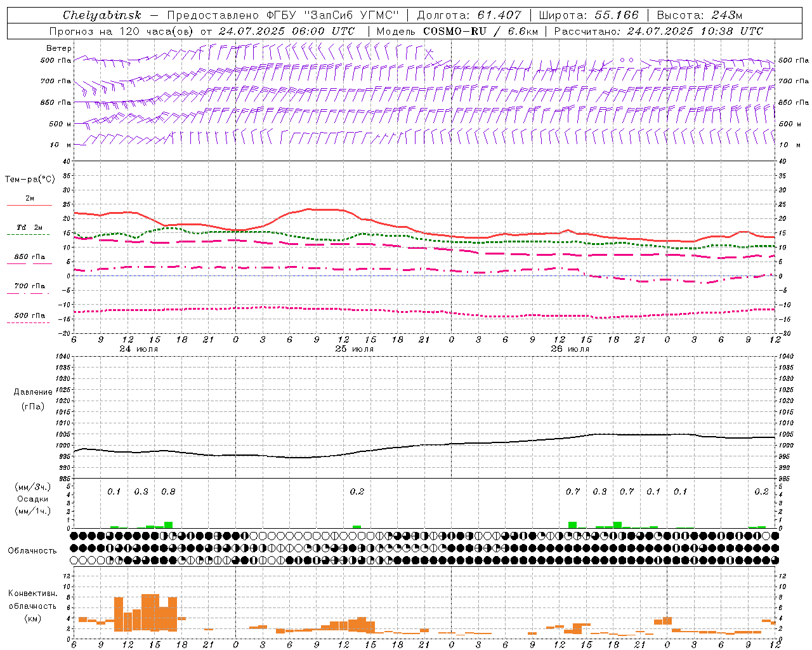
Task: Click the 'Осадки' precipitation panel label
Action: 33,499
